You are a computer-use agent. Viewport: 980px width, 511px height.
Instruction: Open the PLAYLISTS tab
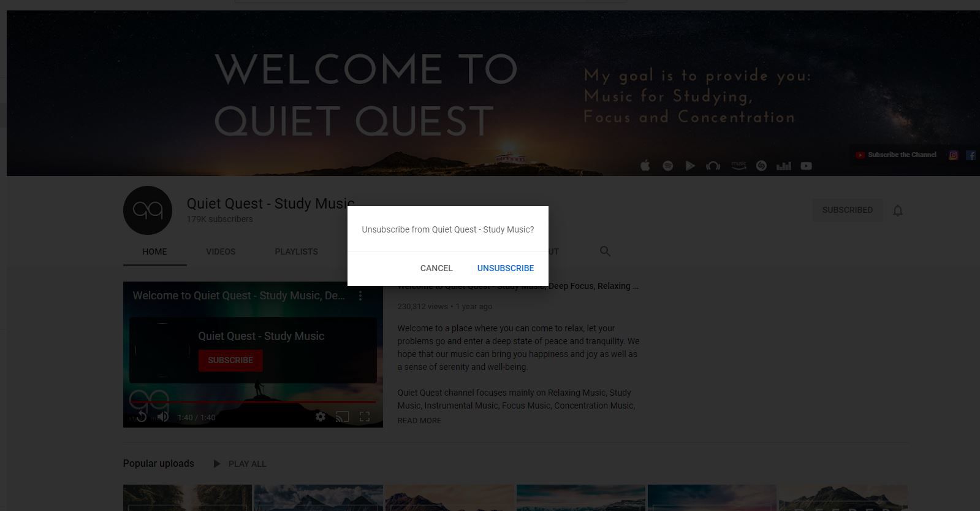pyautogui.click(x=296, y=252)
